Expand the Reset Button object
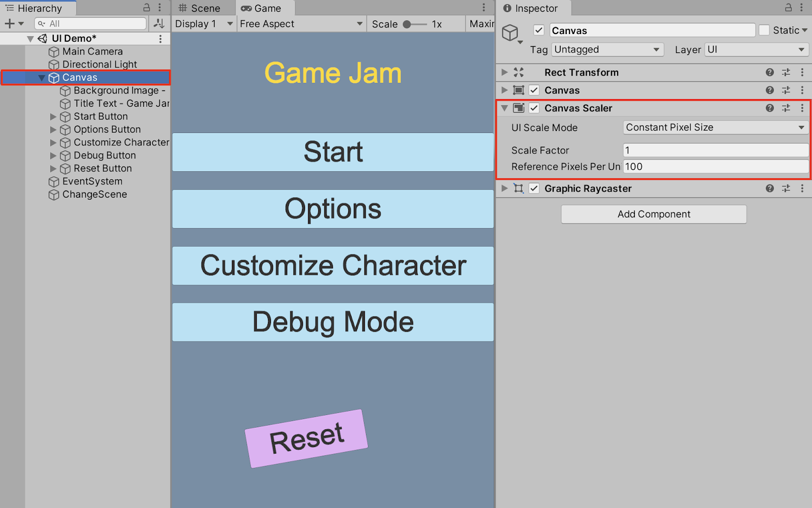The height and width of the screenshot is (508, 812). pyautogui.click(x=53, y=169)
